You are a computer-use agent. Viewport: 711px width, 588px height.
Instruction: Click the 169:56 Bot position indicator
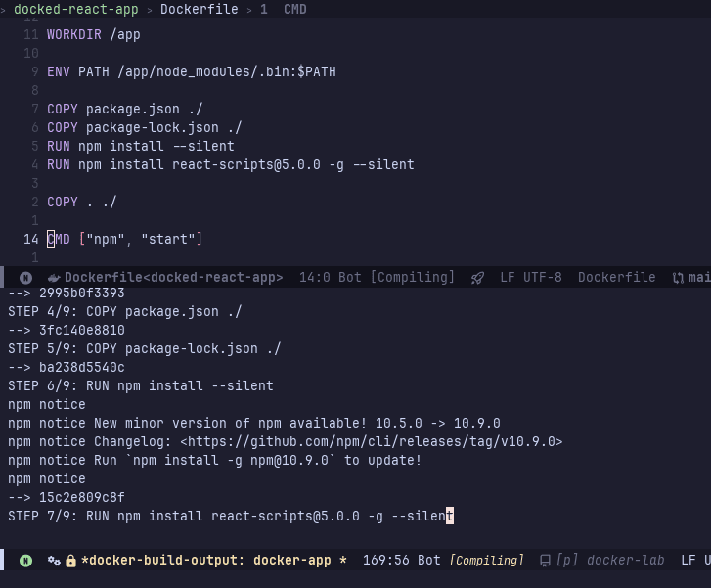click(401, 561)
